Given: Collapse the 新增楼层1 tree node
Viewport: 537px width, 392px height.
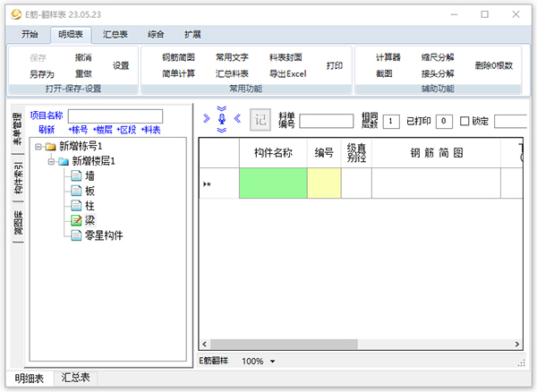Looking at the screenshot, I should click(x=51, y=161).
